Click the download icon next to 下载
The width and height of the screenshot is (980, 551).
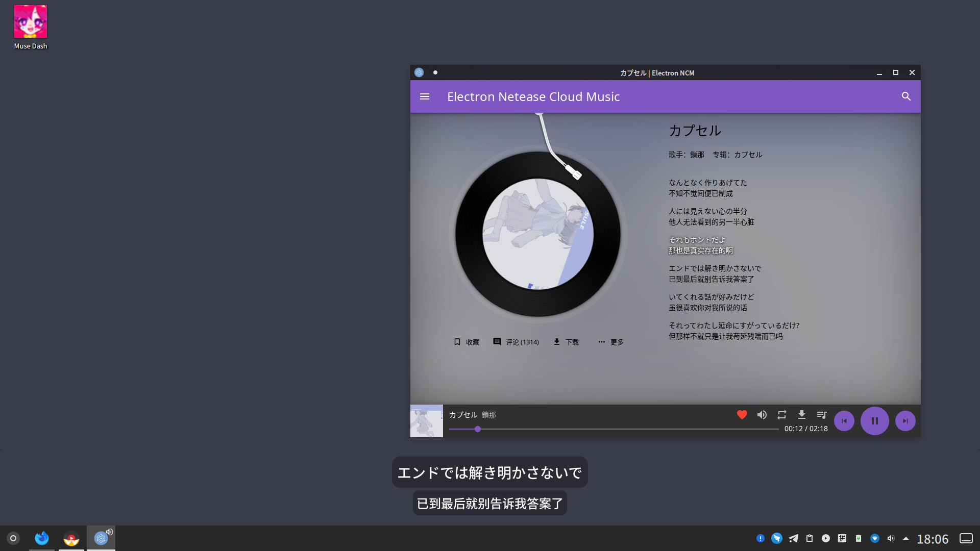click(x=556, y=342)
